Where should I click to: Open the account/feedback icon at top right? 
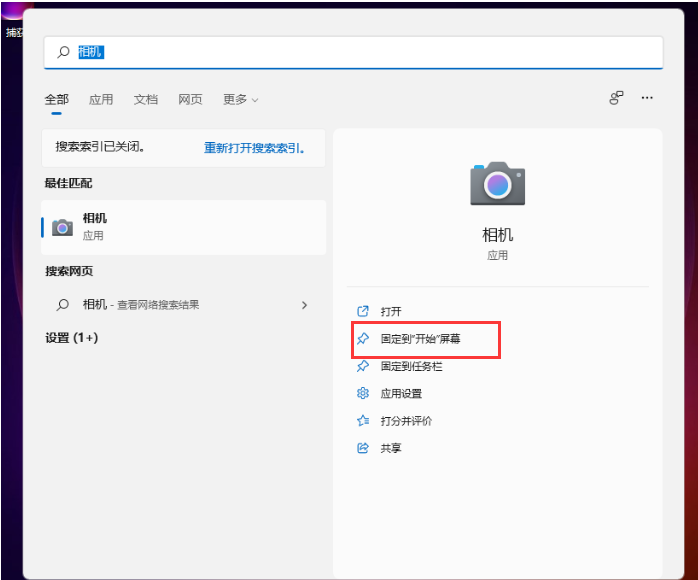[x=616, y=98]
